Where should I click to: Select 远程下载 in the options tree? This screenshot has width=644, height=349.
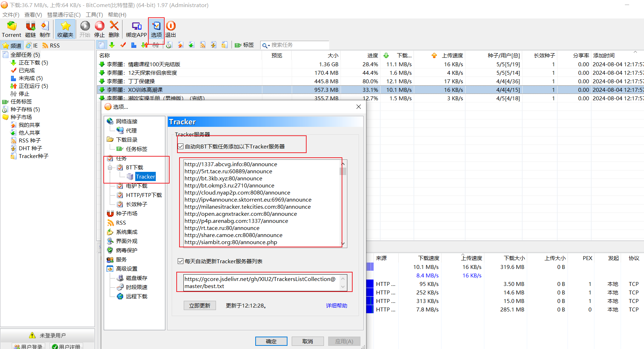point(137,296)
